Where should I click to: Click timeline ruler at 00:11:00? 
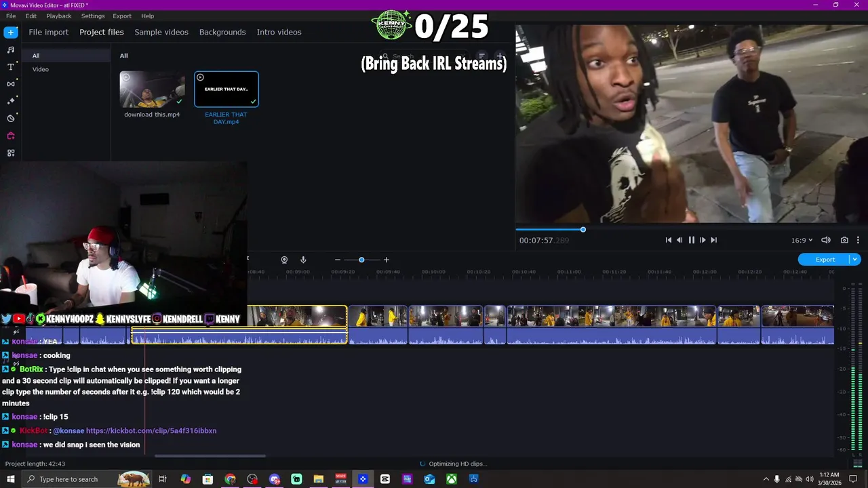569,272
